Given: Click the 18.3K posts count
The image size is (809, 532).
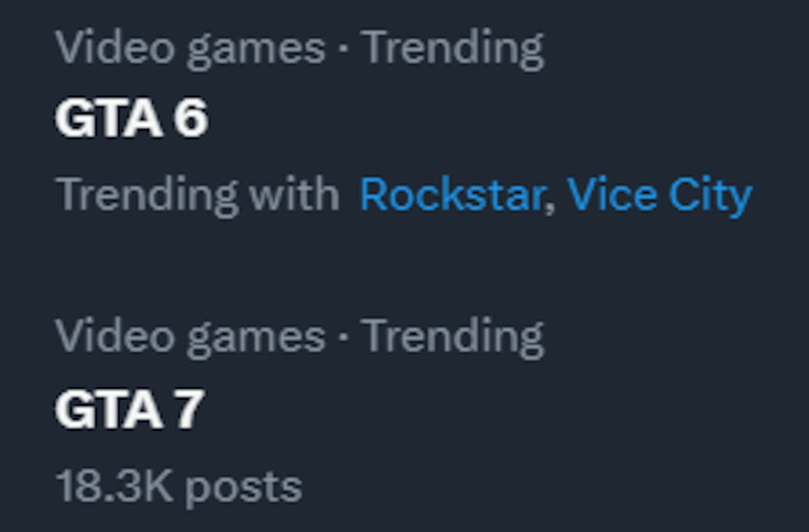Looking at the screenshot, I should [178, 486].
